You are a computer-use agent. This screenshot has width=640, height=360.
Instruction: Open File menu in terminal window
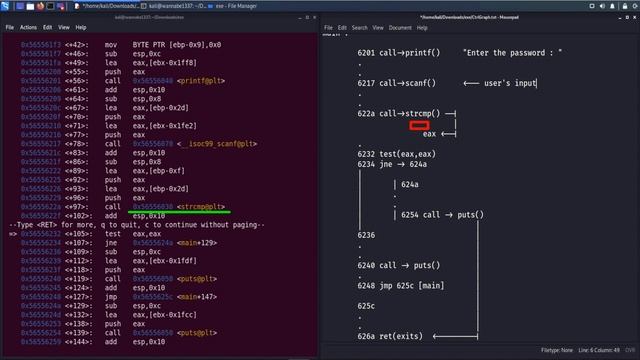click(x=10, y=27)
